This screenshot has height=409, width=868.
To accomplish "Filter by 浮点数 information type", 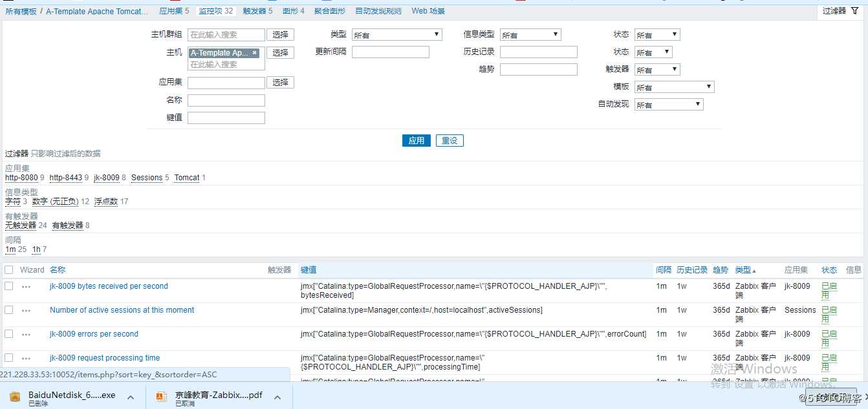I will click(x=106, y=202).
